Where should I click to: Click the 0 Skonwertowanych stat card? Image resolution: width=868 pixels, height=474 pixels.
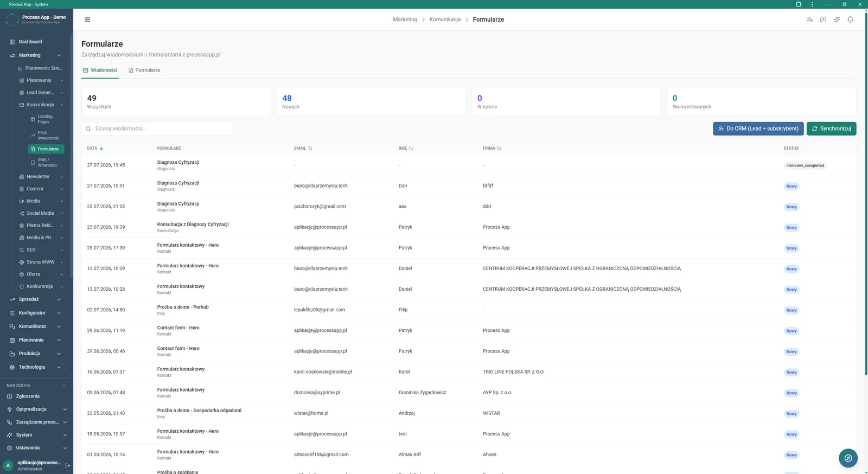coord(761,101)
